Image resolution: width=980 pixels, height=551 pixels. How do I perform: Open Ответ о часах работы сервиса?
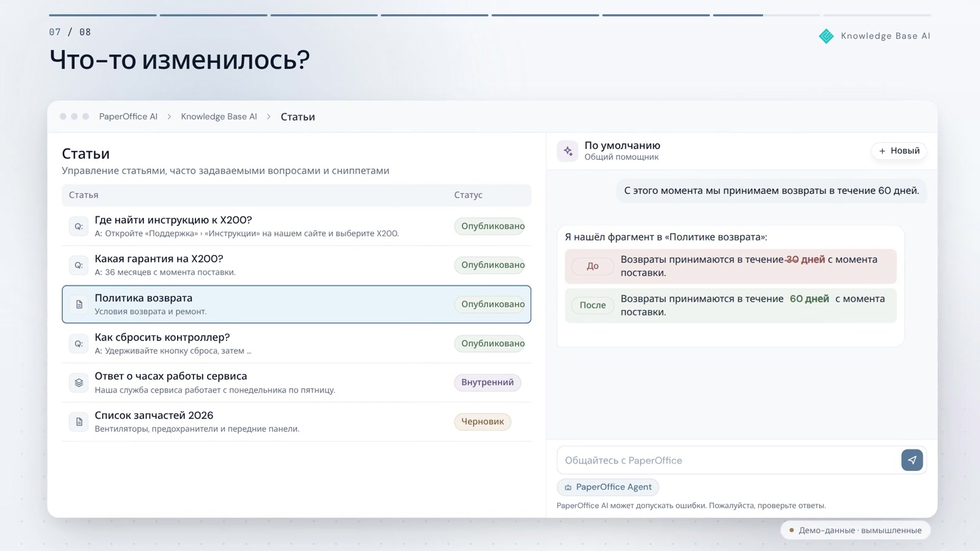171,376
